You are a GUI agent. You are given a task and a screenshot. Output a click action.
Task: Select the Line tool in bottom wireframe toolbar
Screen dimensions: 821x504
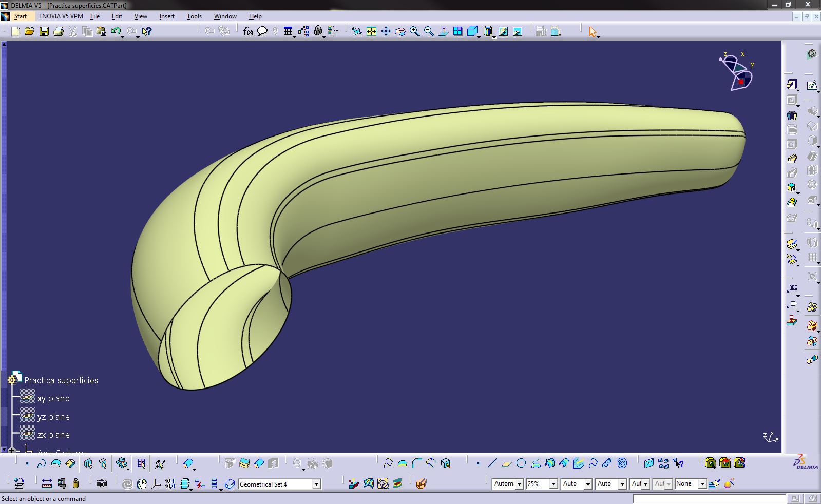(x=492, y=463)
